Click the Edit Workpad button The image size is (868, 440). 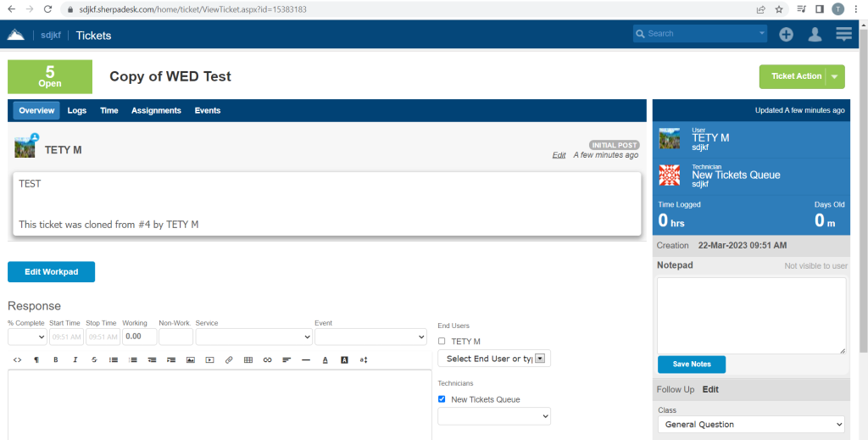52,272
